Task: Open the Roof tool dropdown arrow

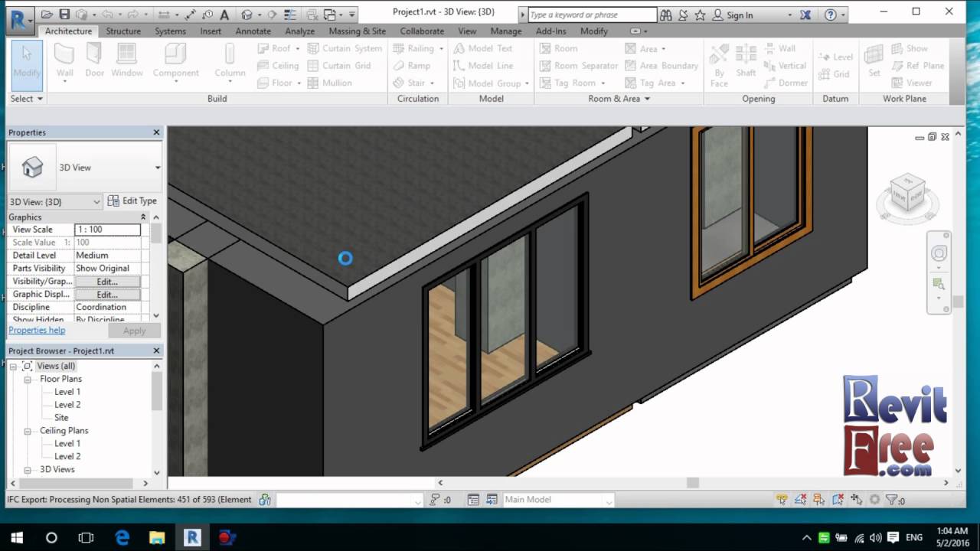Action: [x=298, y=48]
